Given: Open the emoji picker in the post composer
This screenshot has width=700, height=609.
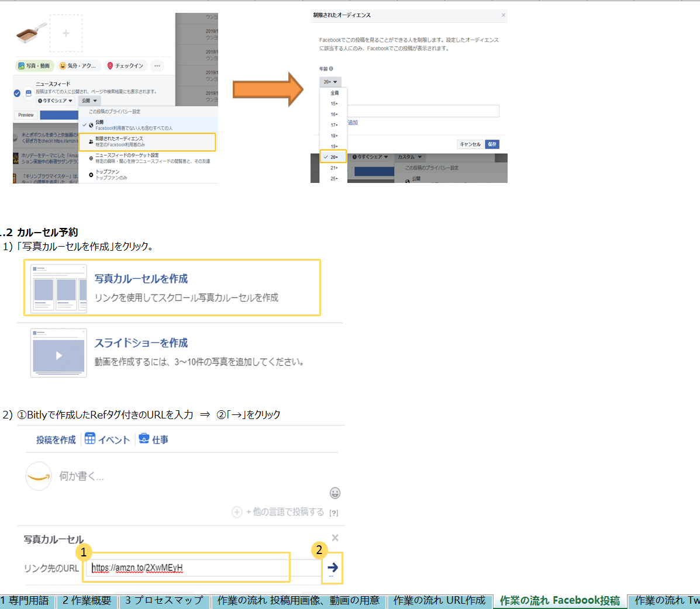Looking at the screenshot, I should point(335,493).
